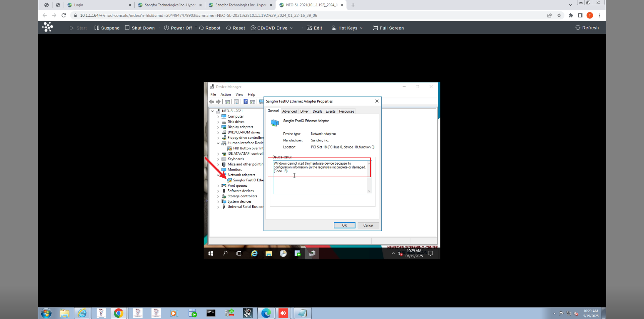644x319 pixels.
Task: Click Edit in the console toolbar
Action: (314, 28)
